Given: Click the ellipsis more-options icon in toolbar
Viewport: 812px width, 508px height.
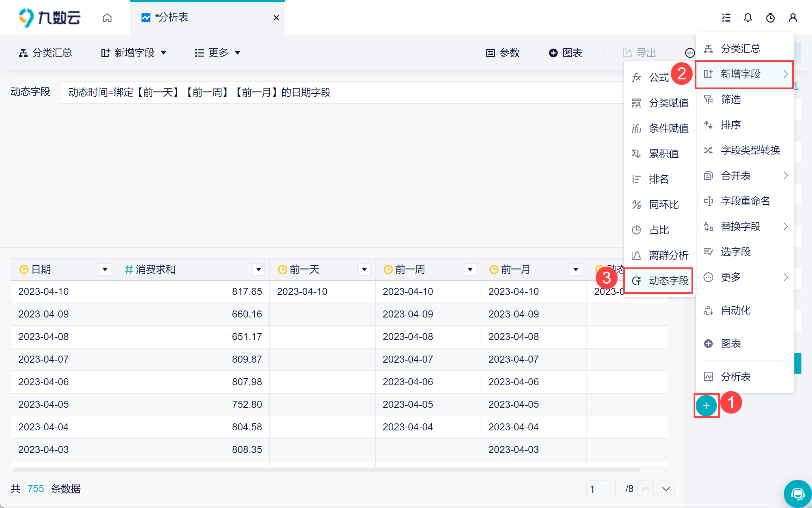Looking at the screenshot, I should (x=690, y=53).
